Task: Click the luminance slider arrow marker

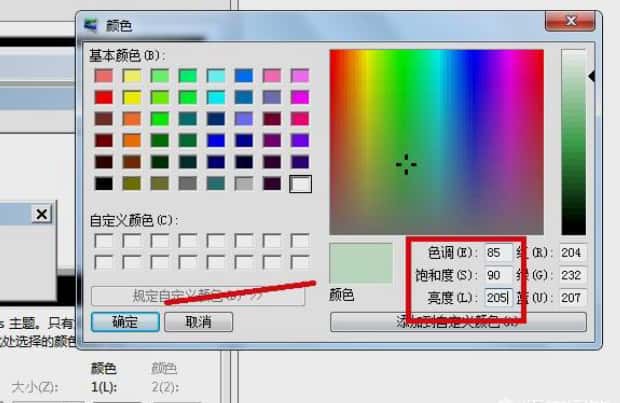Action: pos(592,76)
